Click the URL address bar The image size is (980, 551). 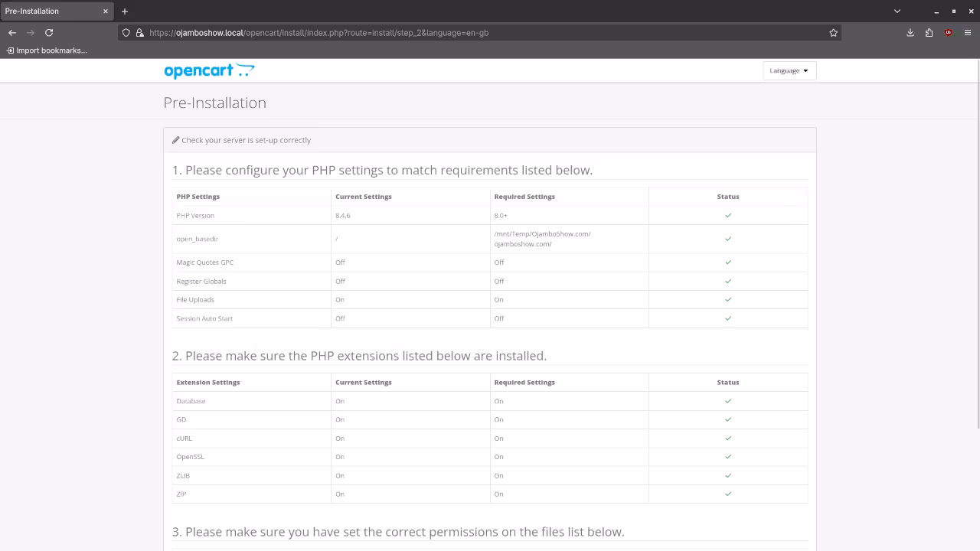[x=479, y=33]
